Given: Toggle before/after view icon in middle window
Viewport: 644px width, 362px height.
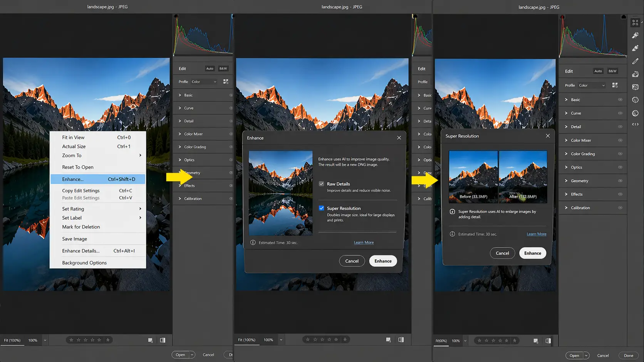Looking at the screenshot, I should (x=401, y=340).
